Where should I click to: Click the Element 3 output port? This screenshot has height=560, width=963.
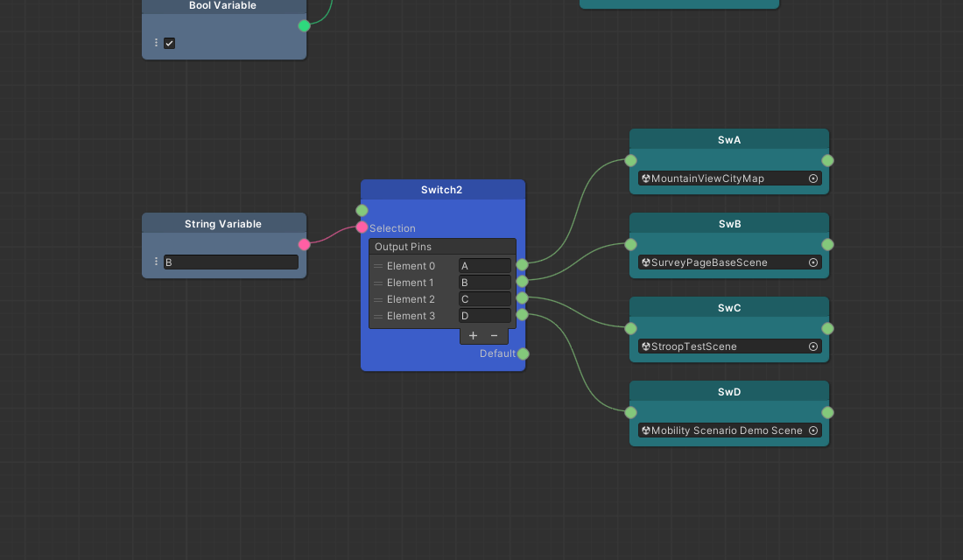[522, 314]
